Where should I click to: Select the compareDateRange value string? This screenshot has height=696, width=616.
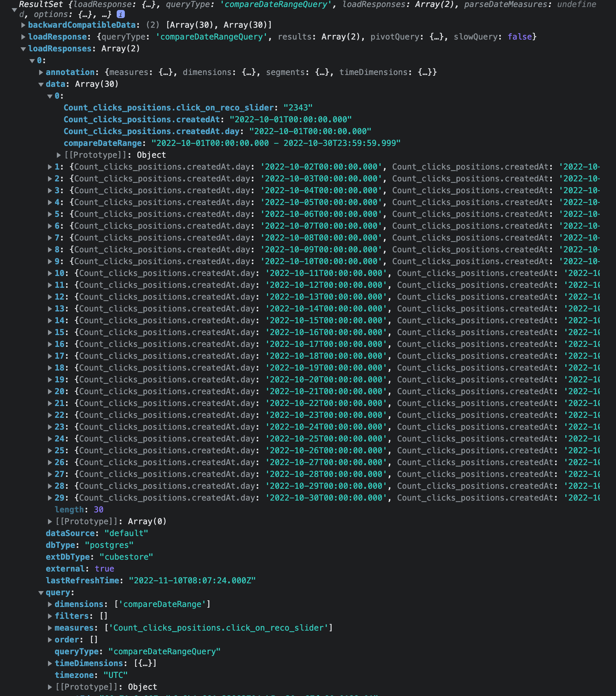coord(276,143)
